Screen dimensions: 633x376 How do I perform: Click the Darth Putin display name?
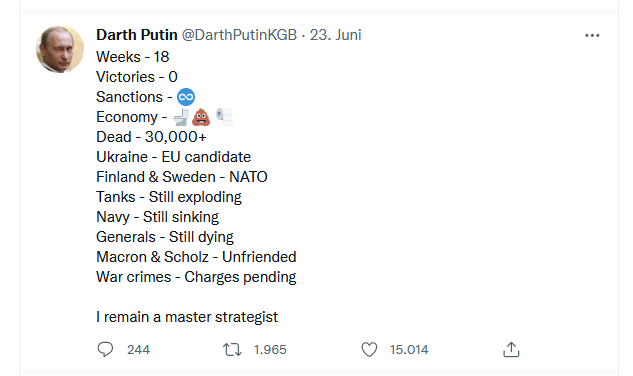(137, 35)
